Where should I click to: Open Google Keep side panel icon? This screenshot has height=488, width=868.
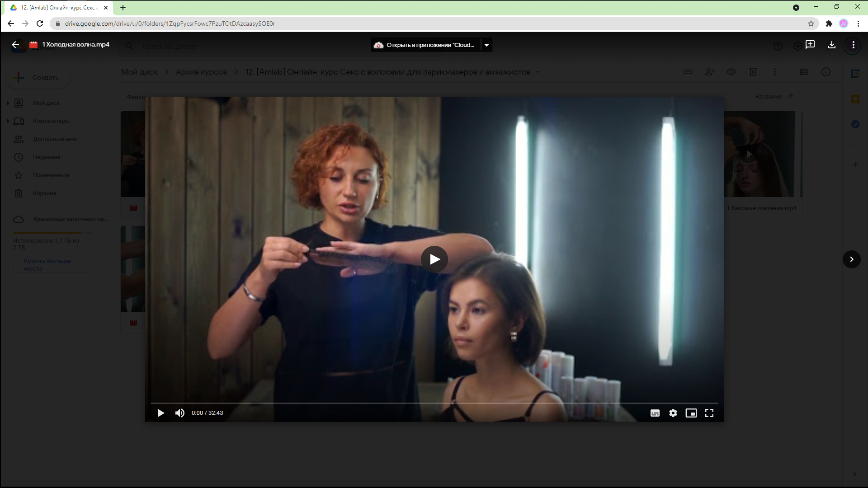[855, 99]
